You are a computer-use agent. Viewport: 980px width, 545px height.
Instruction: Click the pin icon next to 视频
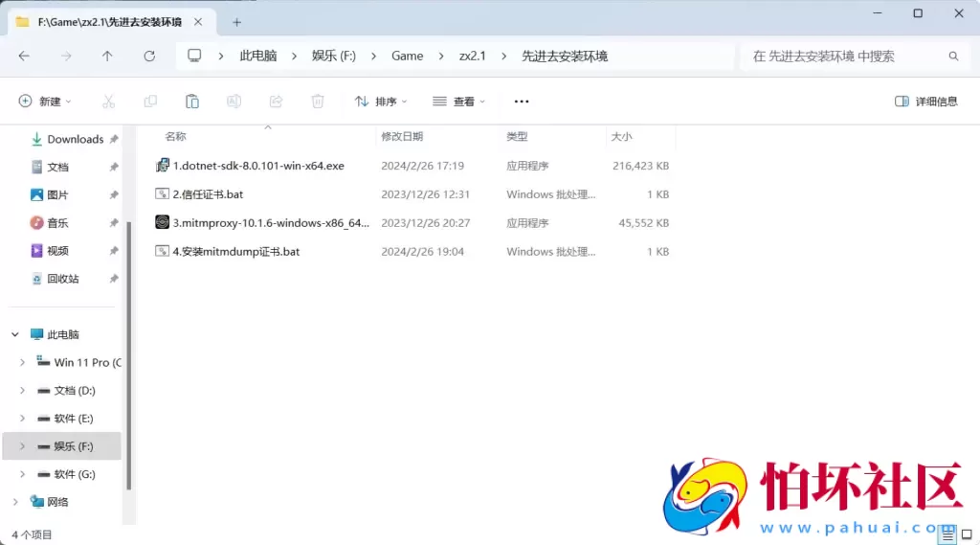114,250
